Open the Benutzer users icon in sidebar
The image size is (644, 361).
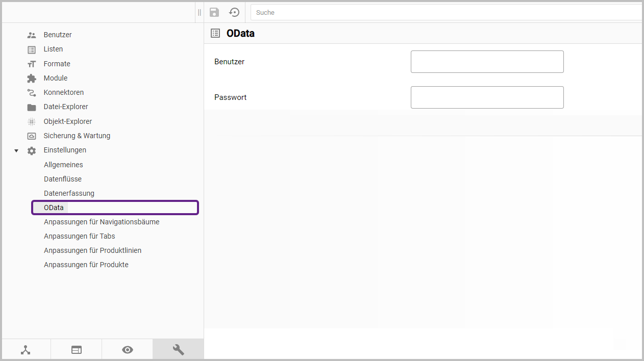point(32,35)
